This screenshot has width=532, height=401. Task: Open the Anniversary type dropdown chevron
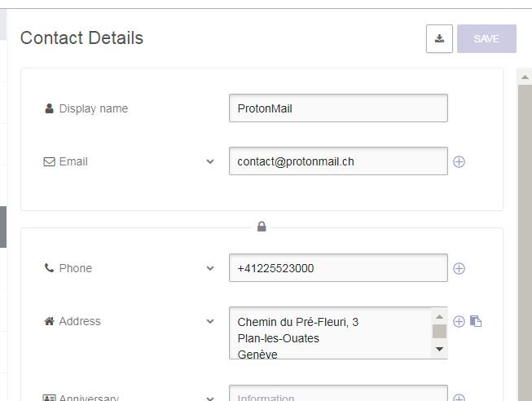[210, 398]
